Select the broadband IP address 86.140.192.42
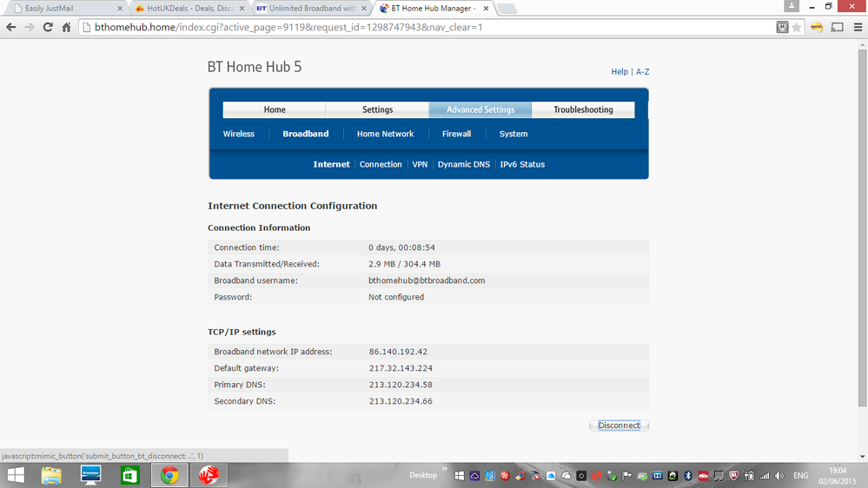Image resolution: width=868 pixels, height=488 pixels. pyautogui.click(x=398, y=352)
